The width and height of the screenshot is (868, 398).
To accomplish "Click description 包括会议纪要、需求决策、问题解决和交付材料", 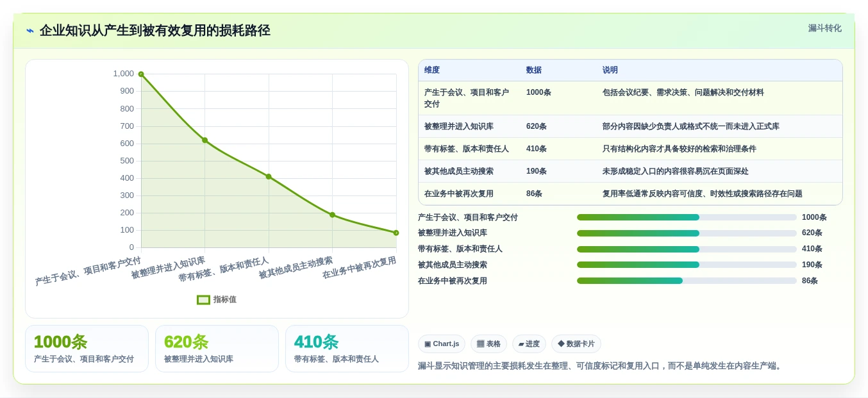I will pyautogui.click(x=683, y=92).
